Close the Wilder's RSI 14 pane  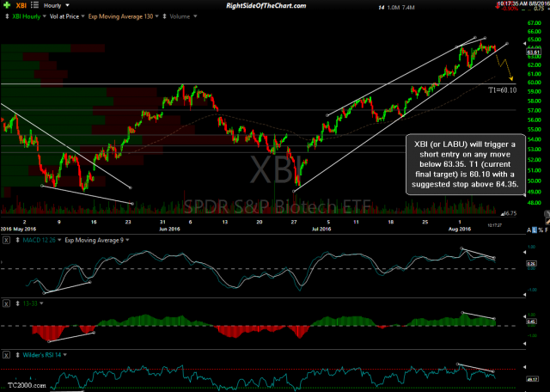click(7, 355)
